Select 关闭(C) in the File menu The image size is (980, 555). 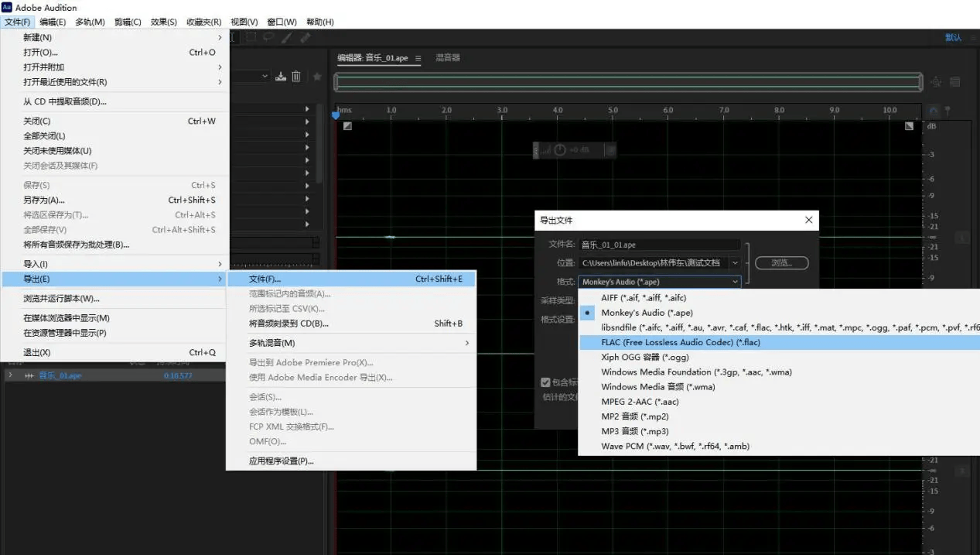[x=114, y=122]
